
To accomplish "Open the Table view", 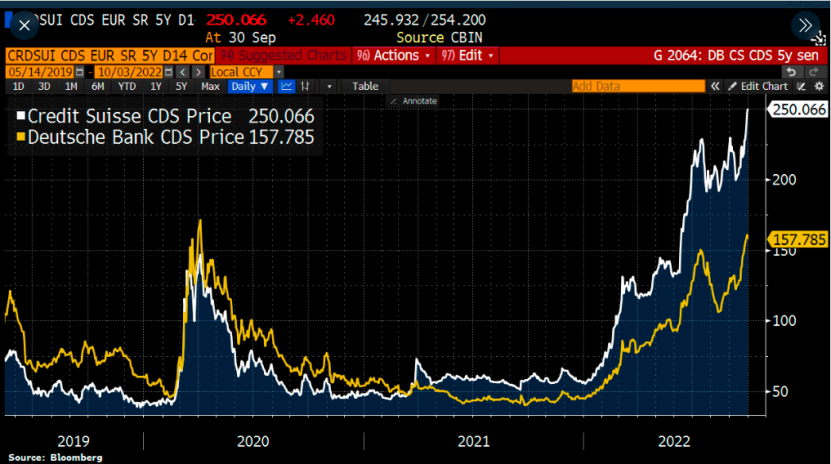I will 365,86.
